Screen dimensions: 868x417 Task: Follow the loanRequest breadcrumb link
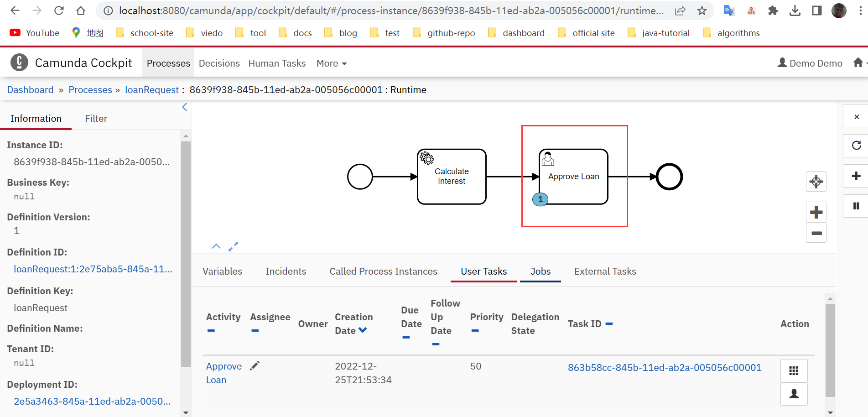(152, 90)
